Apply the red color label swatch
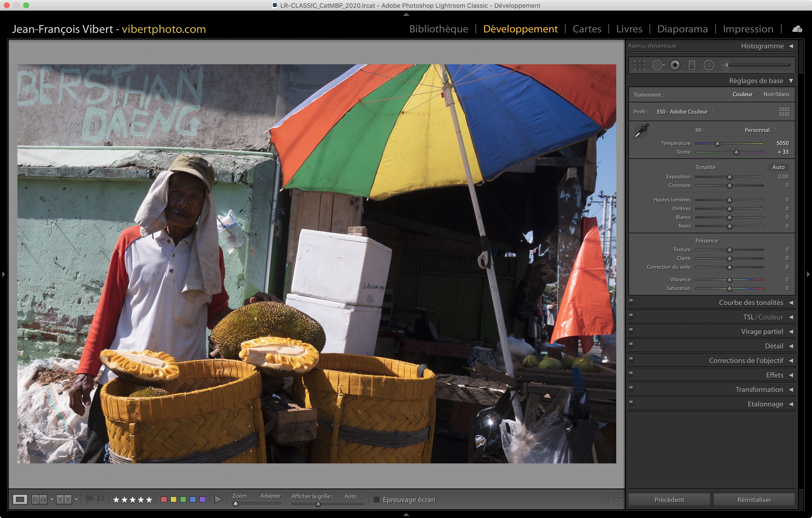Image resolution: width=812 pixels, height=518 pixels. (x=164, y=499)
